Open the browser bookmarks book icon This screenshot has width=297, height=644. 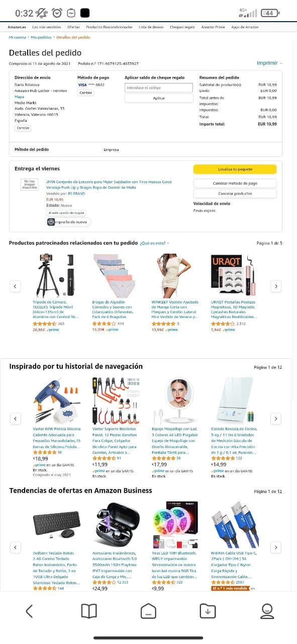(89, 611)
